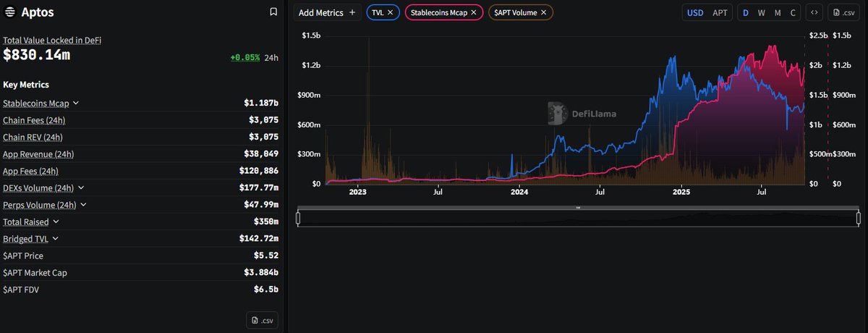The width and height of the screenshot is (868, 333).
Task: Switch chart denomination to USD
Action: pyautogui.click(x=695, y=13)
